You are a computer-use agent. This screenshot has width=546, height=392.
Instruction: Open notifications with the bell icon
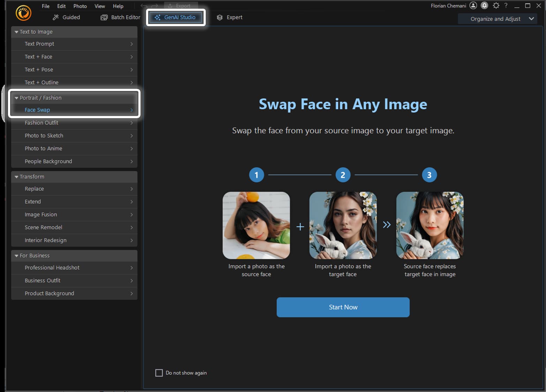[484, 5]
